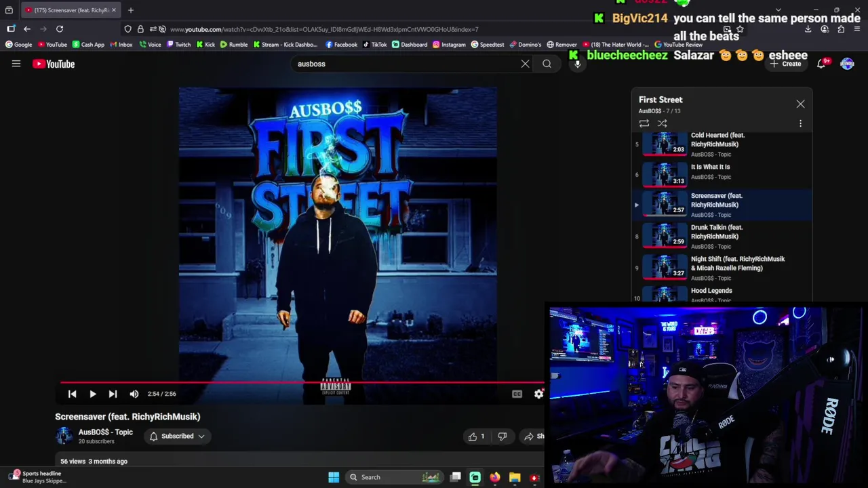Open the AusBO$$ channel avatar

coord(64,436)
